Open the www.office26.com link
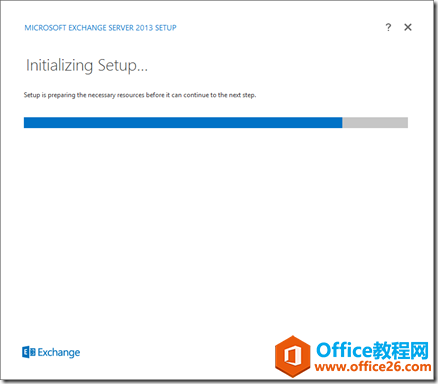 373,367
